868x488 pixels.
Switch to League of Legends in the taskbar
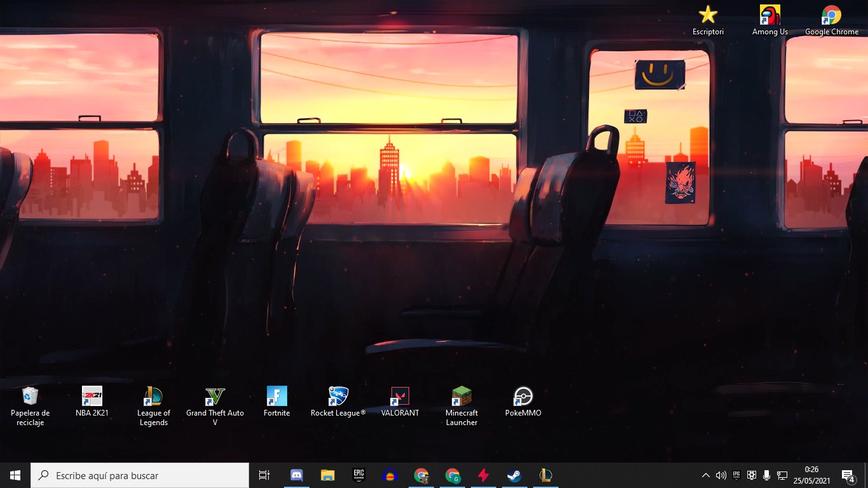pyautogui.click(x=546, y=475)
